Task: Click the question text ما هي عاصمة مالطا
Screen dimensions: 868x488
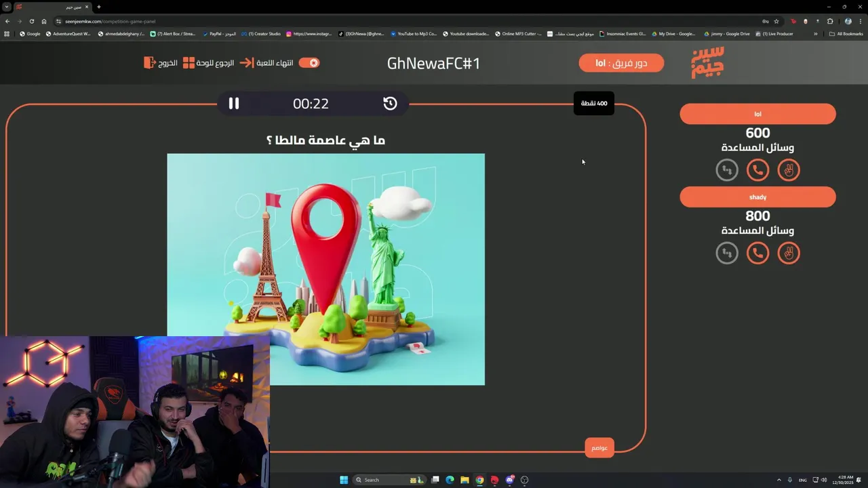Action: (325, 140)
